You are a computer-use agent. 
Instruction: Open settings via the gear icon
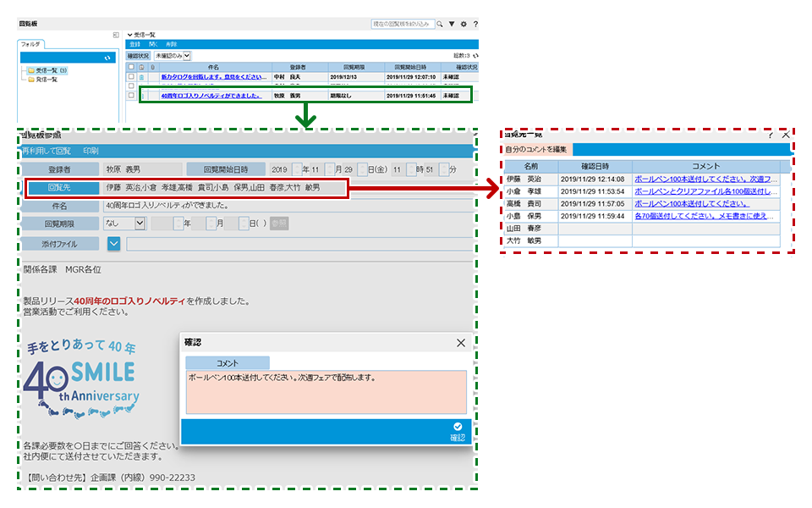click(464, 25)
